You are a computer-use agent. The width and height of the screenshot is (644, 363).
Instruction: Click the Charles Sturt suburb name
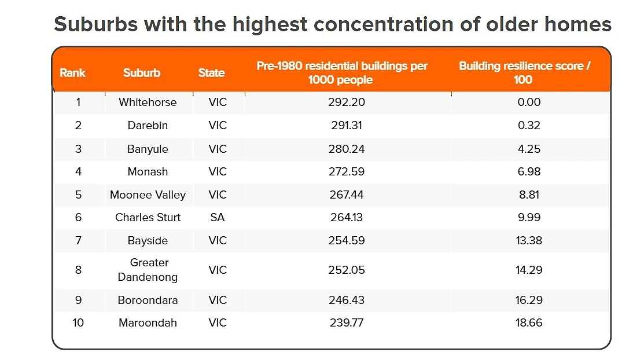pos(148,218)
